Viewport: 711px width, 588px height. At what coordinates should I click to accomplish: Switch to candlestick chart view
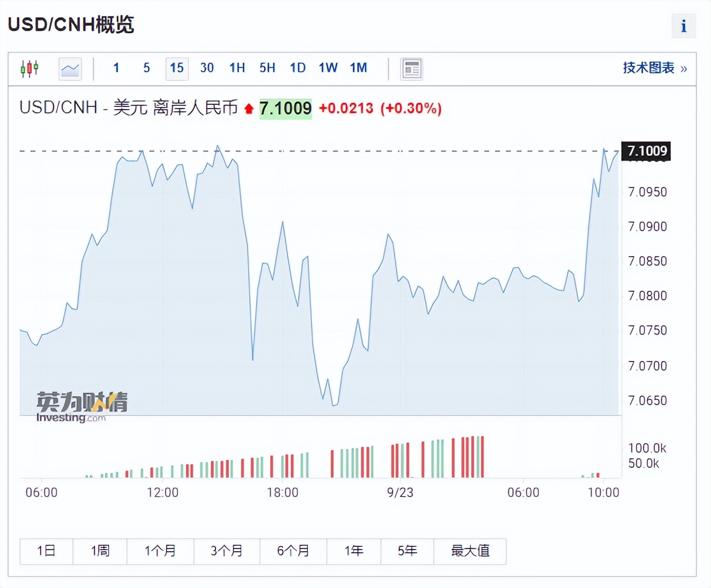(29, 69)
